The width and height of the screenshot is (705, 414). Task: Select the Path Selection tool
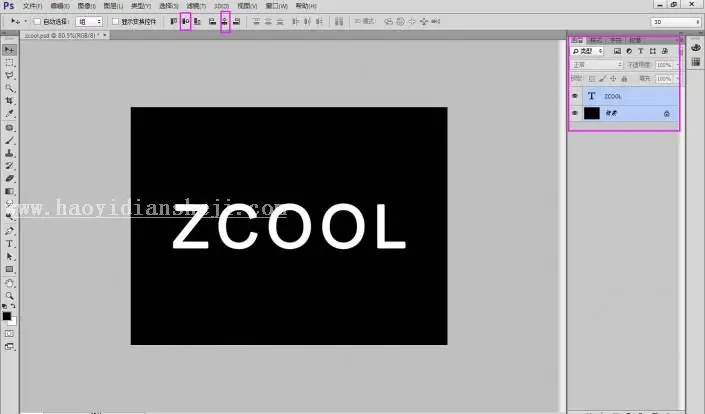pyautogui.click(x=9, y=256)
